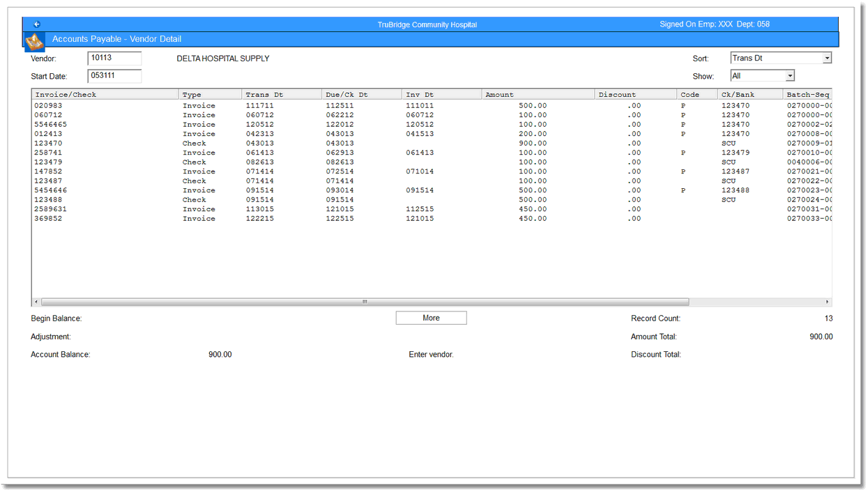Click the Type column header
This screenshot has height=492, width=868.
(211, 94)
